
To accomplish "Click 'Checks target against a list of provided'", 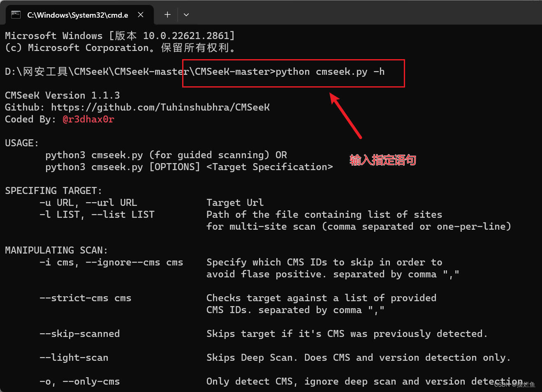I will coord(322,298).
